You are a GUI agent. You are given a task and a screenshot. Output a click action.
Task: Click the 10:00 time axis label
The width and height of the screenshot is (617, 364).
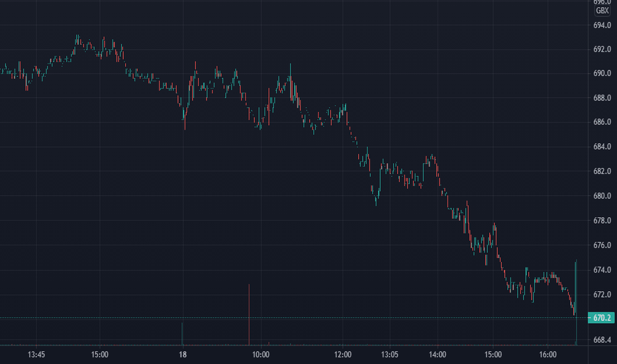point(261,355)
